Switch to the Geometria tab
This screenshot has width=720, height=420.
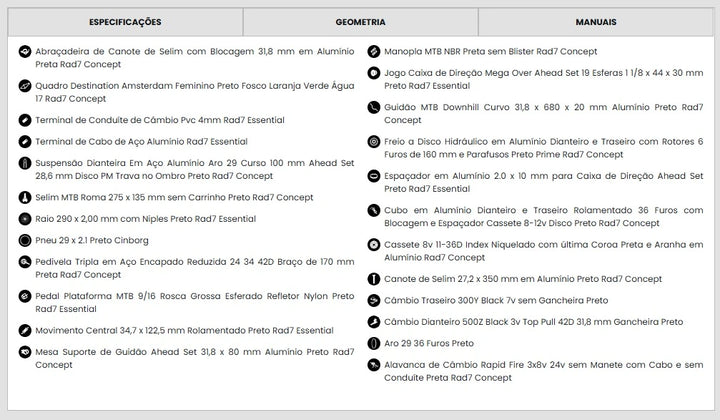coord(361,21)
